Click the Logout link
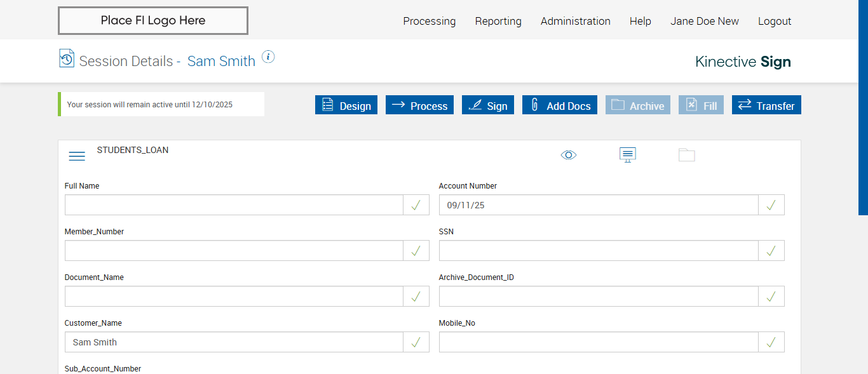The height and width of the screenshot is (374, 868). tap(775, 21)
